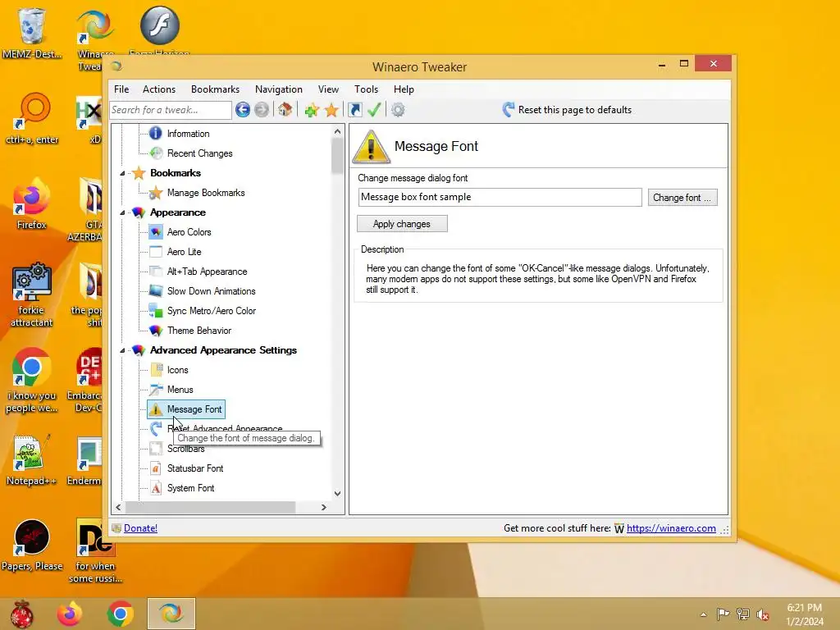Image resolution: width=840 pixels, height=630 pixels.
Task: Click the Theme Behavior icon
Action: pyautogui.click(x=156, y=331)
